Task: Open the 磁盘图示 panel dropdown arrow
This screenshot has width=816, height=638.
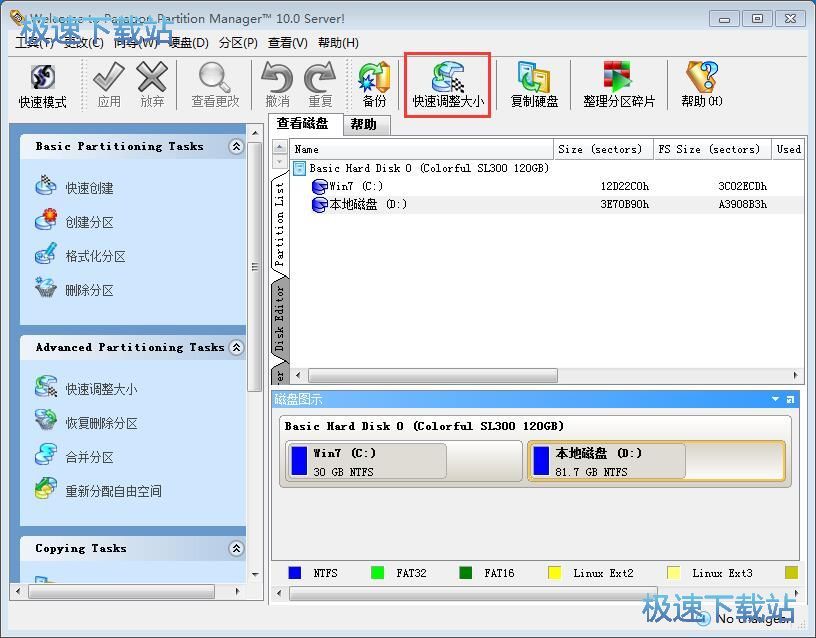Action: (775, 399)
